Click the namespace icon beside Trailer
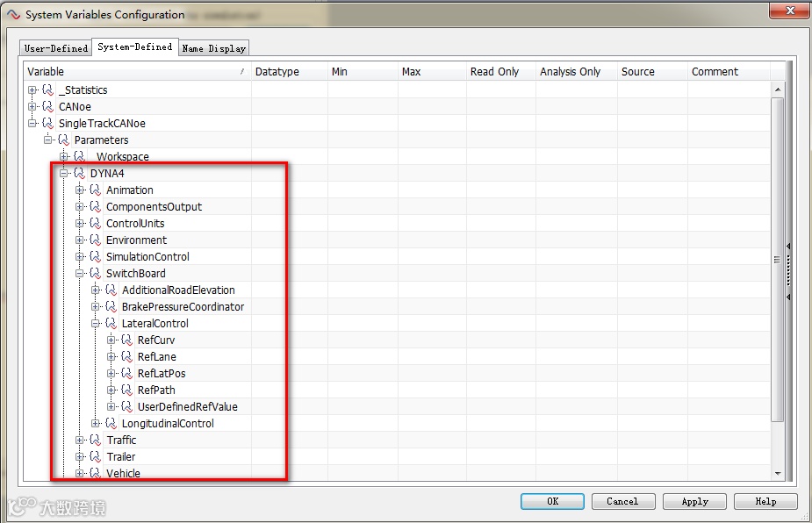Image resolution: width=812 pixels, height=523 pixels. [x=96, y=456]
